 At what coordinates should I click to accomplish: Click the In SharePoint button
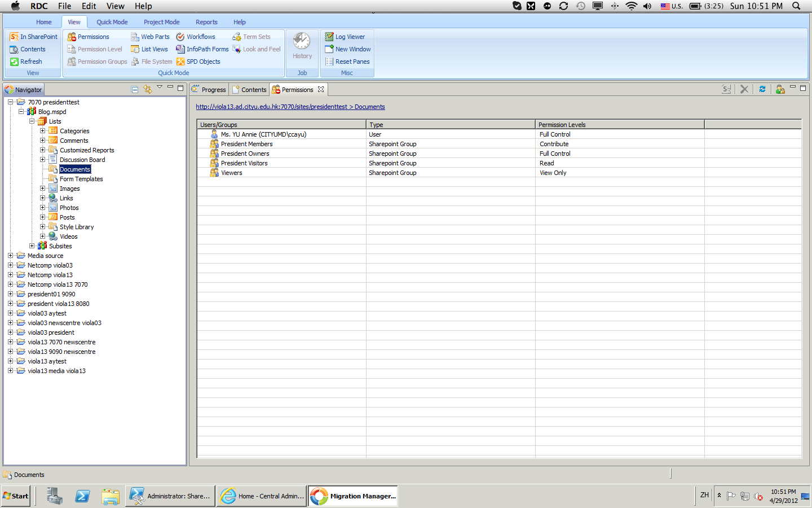[x=34, y=37]
